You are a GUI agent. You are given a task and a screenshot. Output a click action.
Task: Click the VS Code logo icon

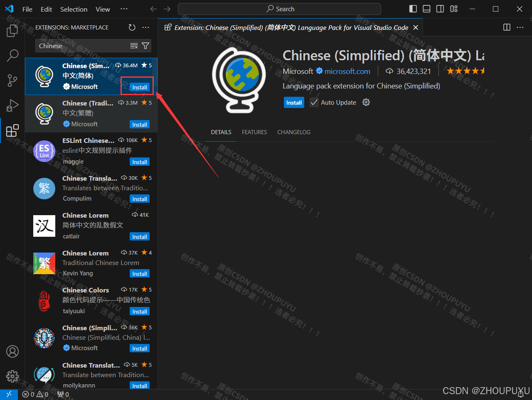click(x=9, y=9)
